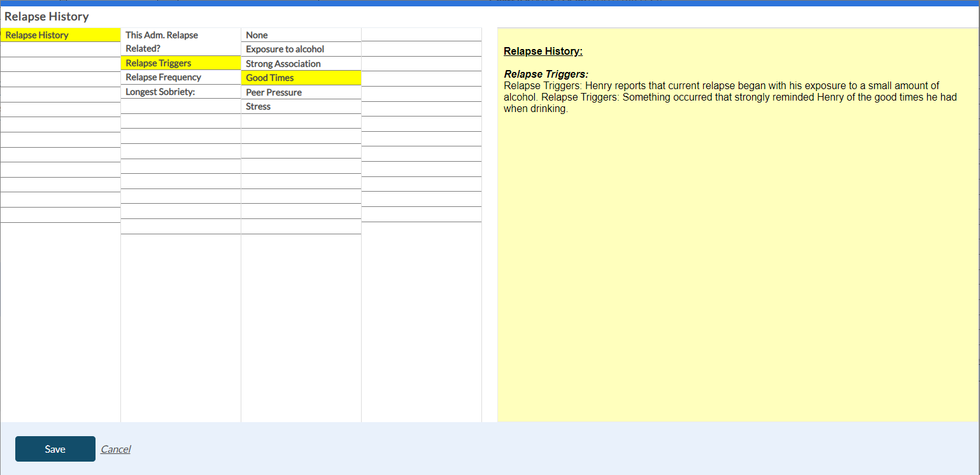The width and height of the screenshot is (980, 475).
Task: Click the underlined 'Relapse History:' note heading
Action: [x=543, y=51]
